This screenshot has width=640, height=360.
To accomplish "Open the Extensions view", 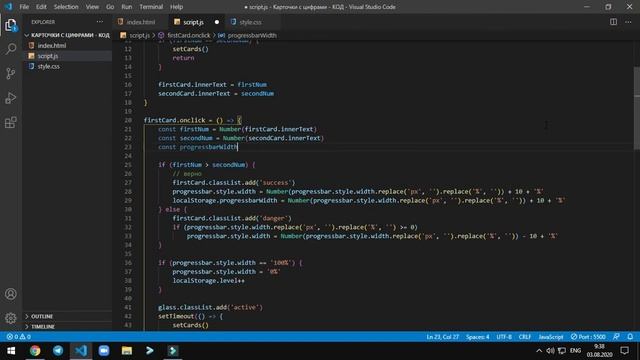I will coord(11,122).
